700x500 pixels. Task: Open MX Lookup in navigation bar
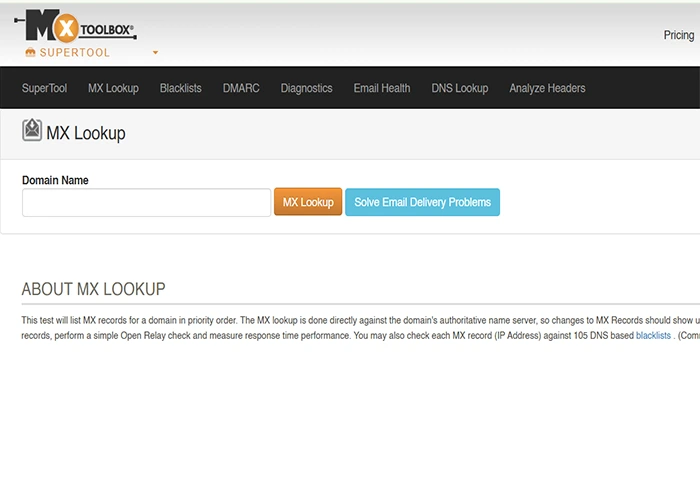tap(113, 88)
